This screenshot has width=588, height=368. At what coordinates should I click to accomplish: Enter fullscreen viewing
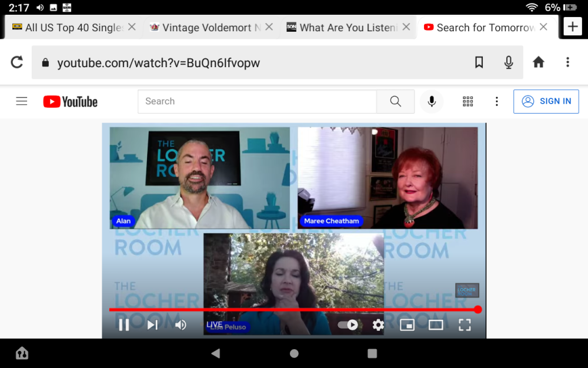pyautogui.click(x=465, y=324)
